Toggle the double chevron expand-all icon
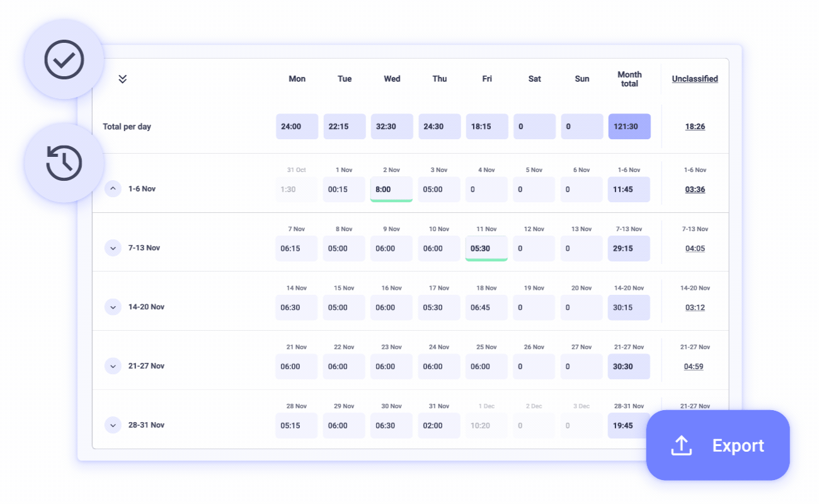The height and width of the screenshot is (504, 819). [123, 79]
